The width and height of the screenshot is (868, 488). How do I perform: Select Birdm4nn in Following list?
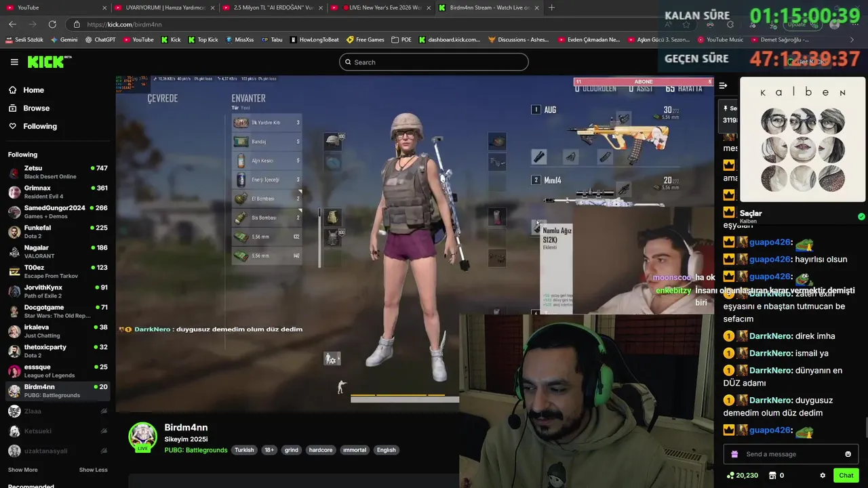click(x=58, y=391)
